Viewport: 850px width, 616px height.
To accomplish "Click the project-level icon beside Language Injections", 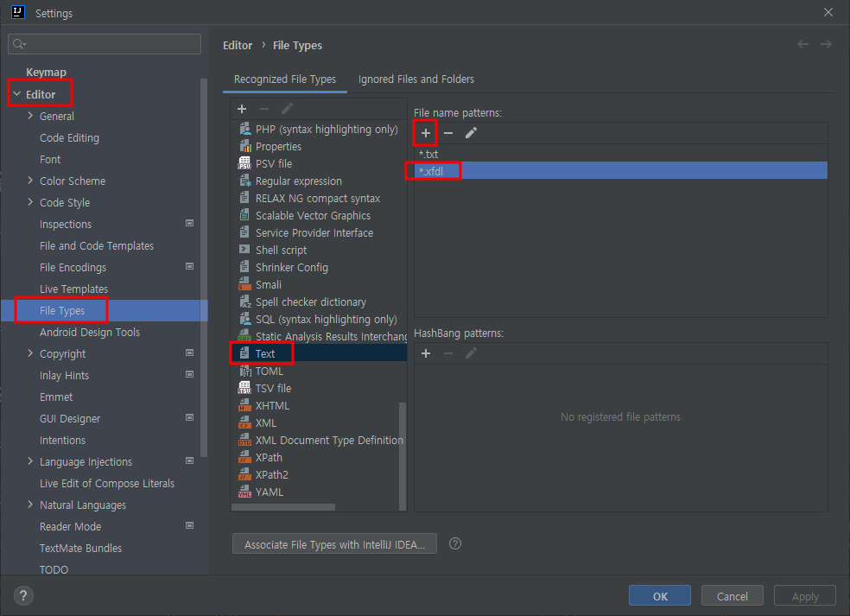I will tap(190, 460).
